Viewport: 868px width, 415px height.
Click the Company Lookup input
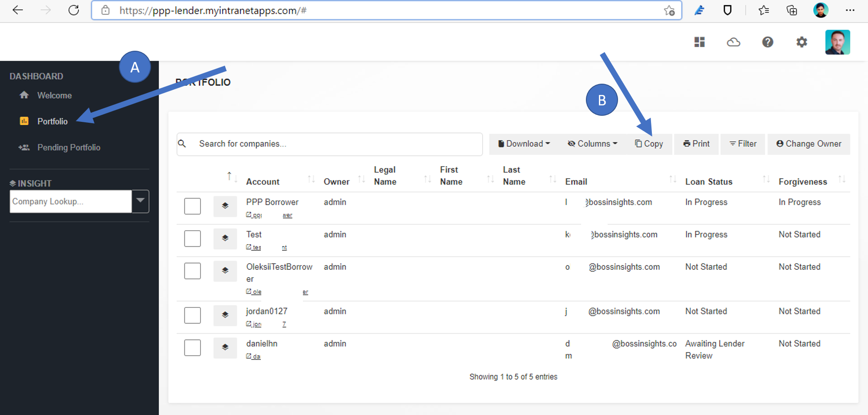point(71,201)
